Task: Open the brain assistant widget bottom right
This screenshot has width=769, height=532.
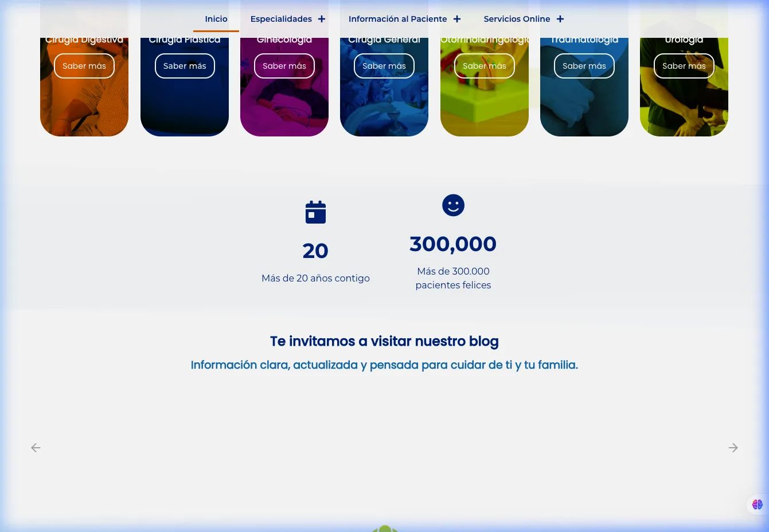Action: point(758,504)
